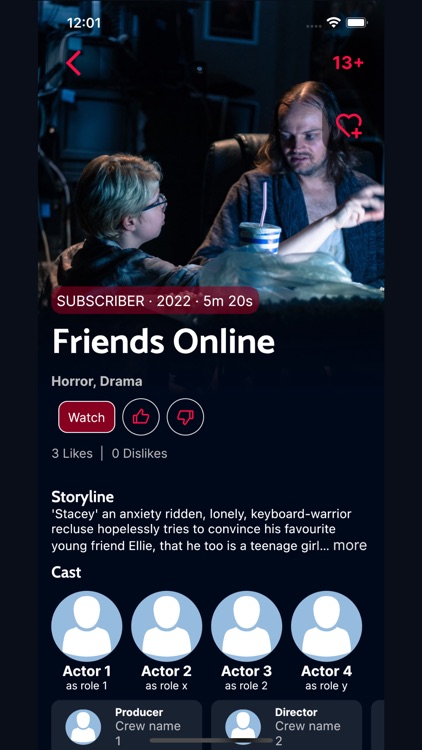Viewport: 422px width, 750px height.
Task: Select the Director crew card
Action: click(x=286, y=725)
